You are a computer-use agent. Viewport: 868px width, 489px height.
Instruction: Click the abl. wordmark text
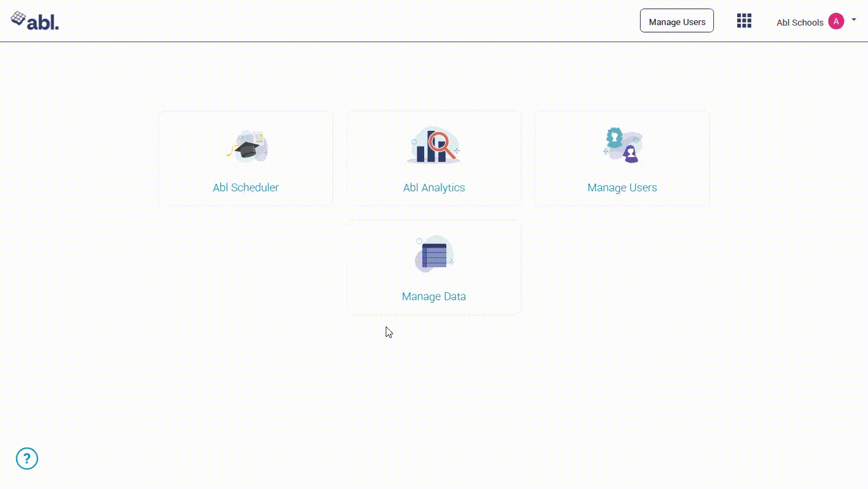[43, 23]
